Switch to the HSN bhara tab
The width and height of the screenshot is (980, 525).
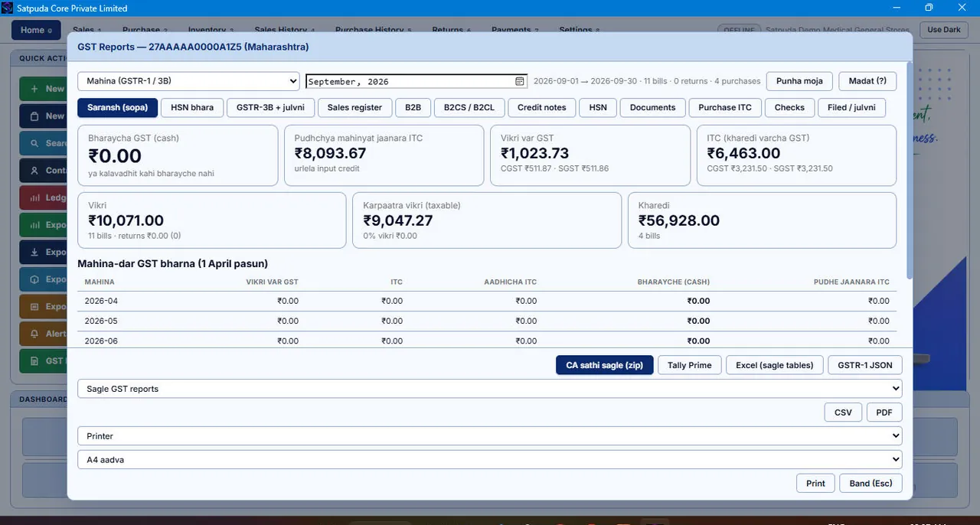click(x=192, y=108)
